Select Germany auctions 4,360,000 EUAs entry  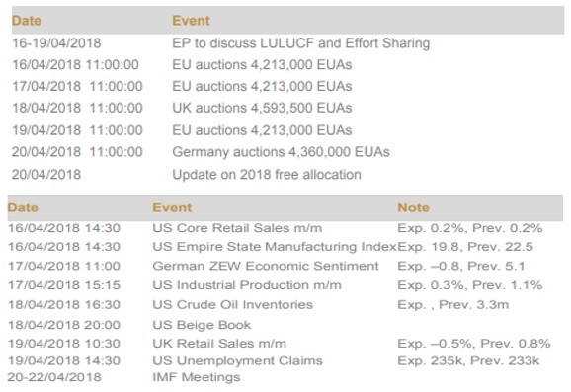(281, 152)
